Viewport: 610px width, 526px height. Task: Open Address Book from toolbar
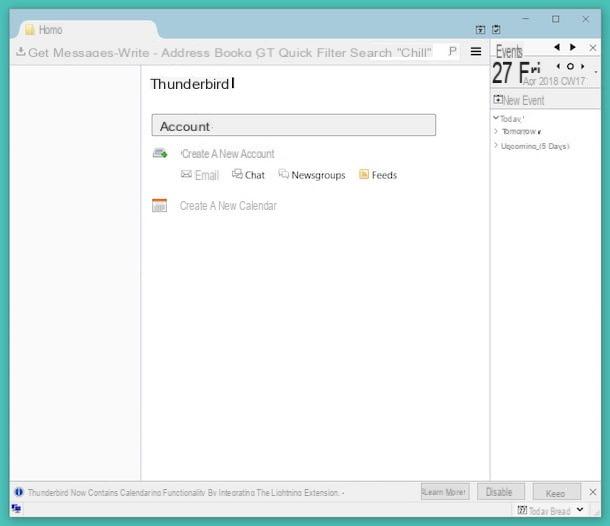point(207,53)
